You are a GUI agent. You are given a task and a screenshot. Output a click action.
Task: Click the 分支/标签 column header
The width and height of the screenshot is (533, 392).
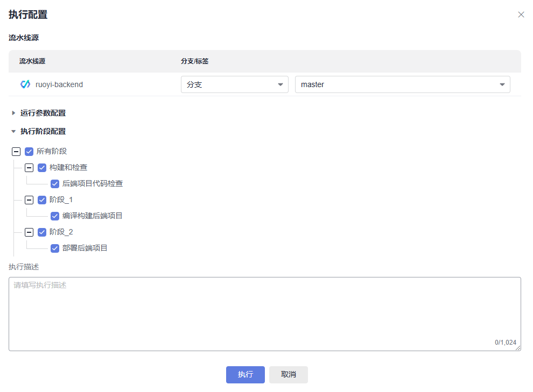(x=194, y=61)
